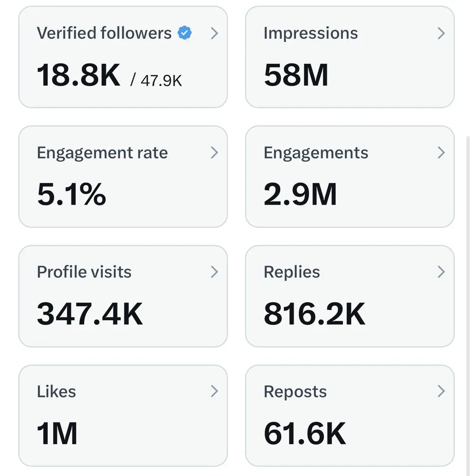Screen dimensions: 473x476
Task: Select the 5.1% engagement rate value
Action: click(x=71, y=194)
